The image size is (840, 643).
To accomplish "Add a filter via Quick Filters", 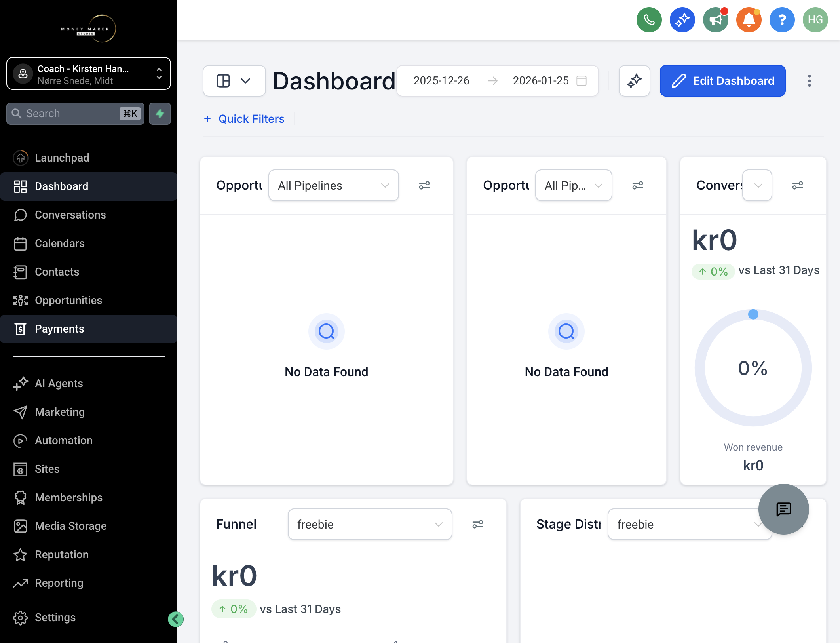I will point(244,119).
